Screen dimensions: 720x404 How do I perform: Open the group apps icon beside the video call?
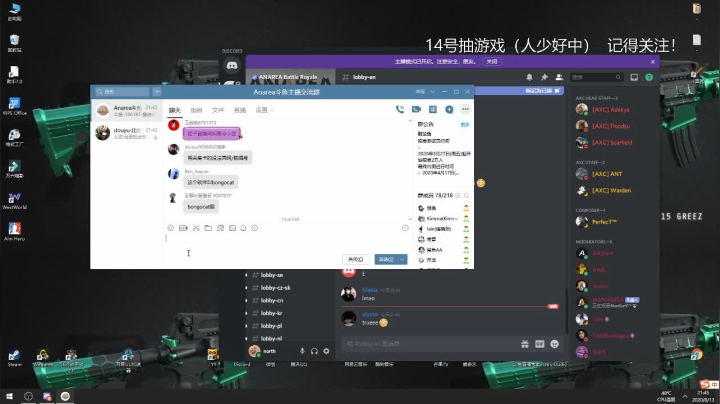(x=433, y=109)
